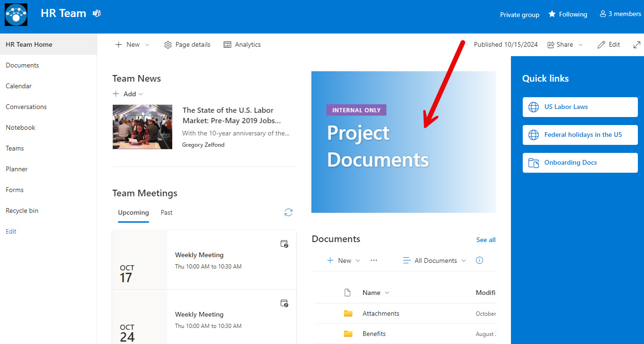Click the plus icon next to Add under Team News
This screenshot has height=344, width=644.
click(x=116, y=94)
